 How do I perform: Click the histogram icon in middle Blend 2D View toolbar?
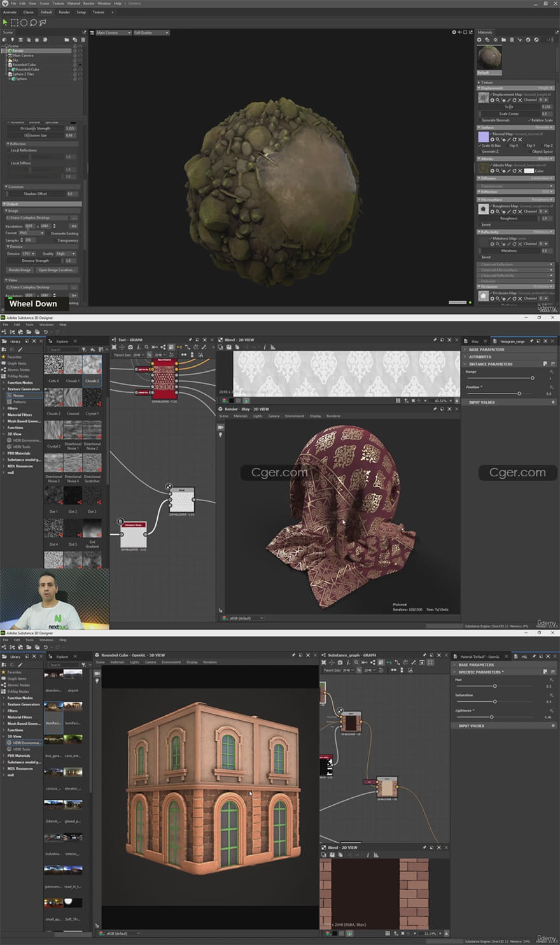pos(273,347)
